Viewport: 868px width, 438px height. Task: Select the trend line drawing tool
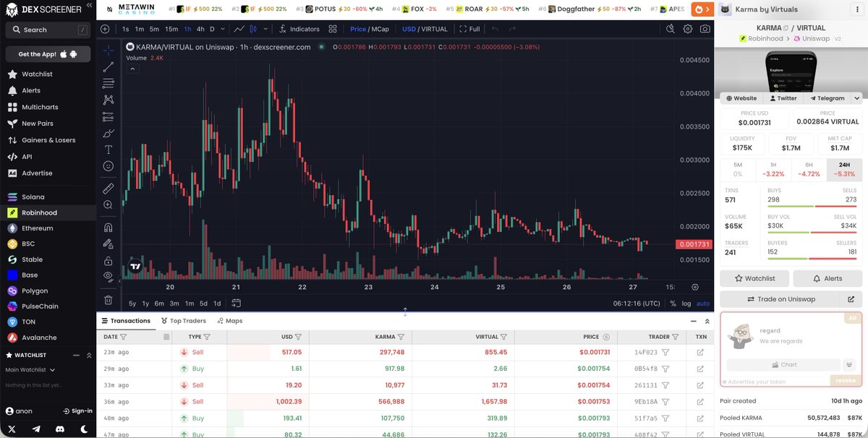(x=109, y=67)
